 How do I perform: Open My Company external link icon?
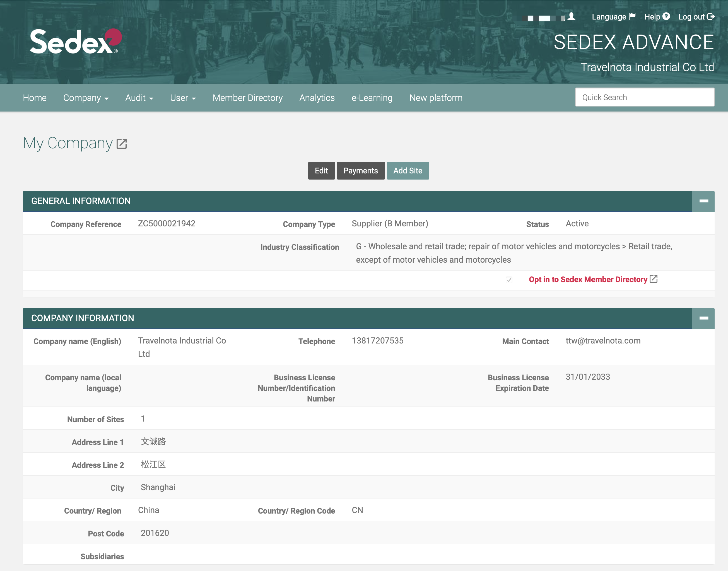(122, 144)
